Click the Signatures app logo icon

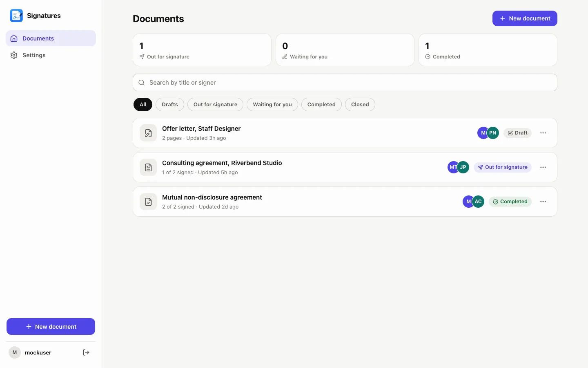[16, 16]
